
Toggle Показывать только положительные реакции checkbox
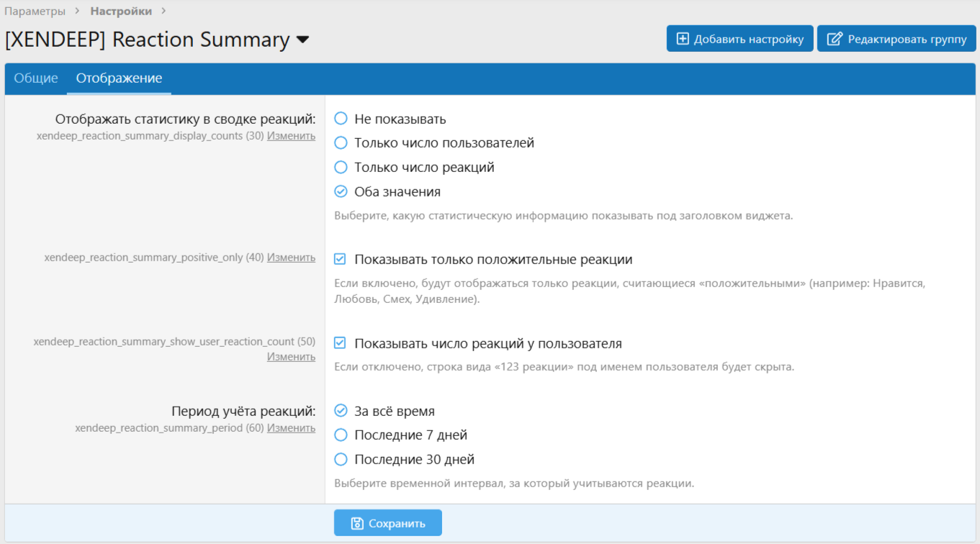(x=341, y=259)
